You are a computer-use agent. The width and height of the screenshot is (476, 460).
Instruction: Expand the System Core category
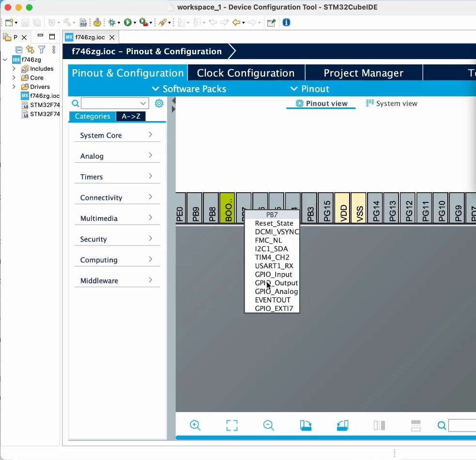(x=117, y=135)
